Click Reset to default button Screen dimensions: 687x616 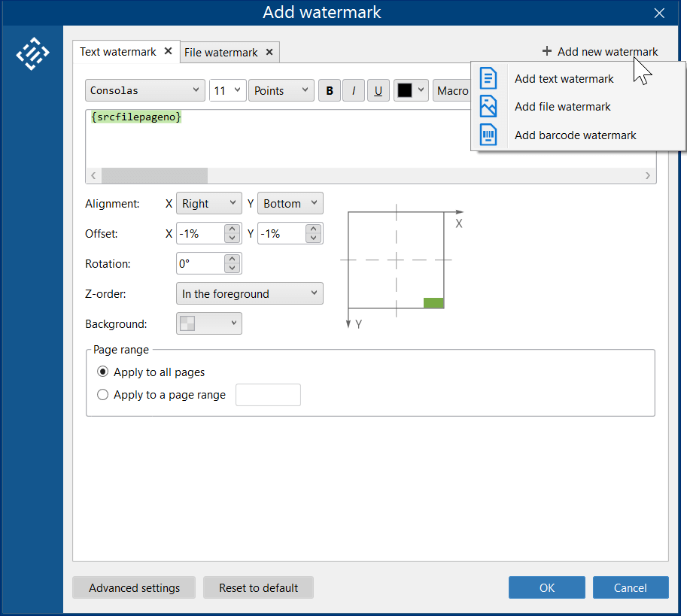[x=259, y=587]
